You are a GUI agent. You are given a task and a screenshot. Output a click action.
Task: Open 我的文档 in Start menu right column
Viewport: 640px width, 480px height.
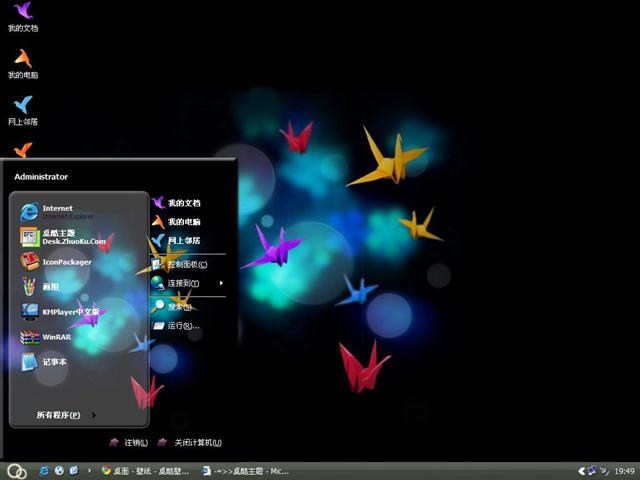[176, 203]
